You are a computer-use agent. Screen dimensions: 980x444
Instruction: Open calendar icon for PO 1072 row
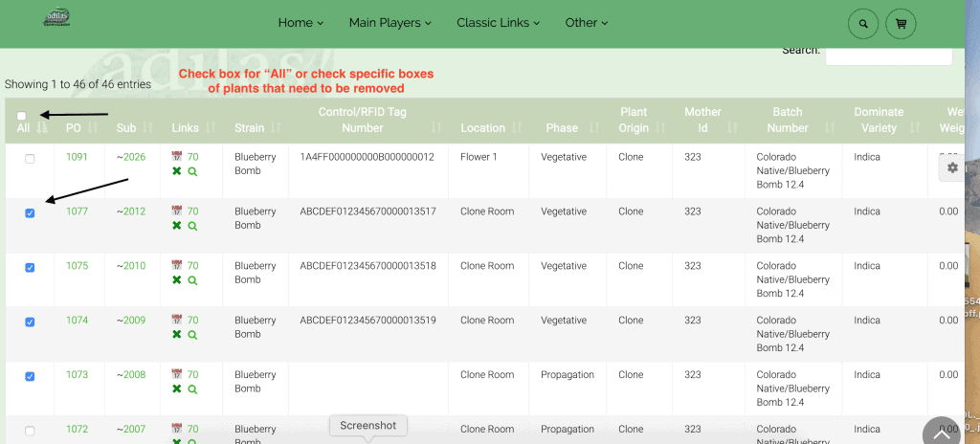coord(176,429)
